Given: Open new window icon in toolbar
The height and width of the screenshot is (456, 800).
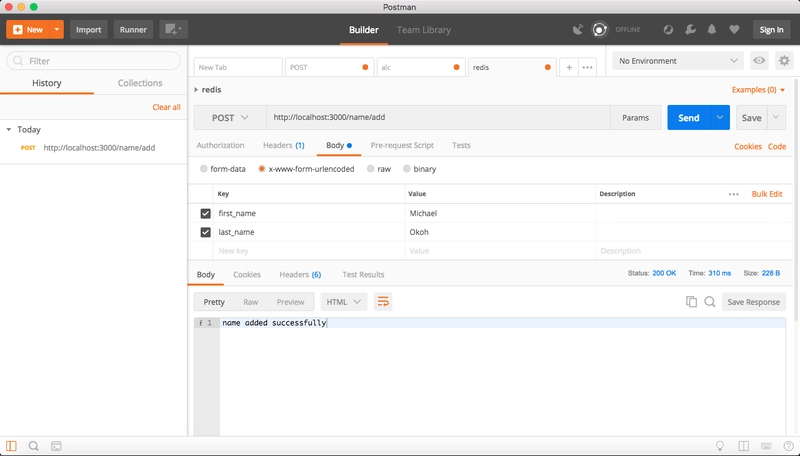Looking at the screenshot, I should coord(173,30).
